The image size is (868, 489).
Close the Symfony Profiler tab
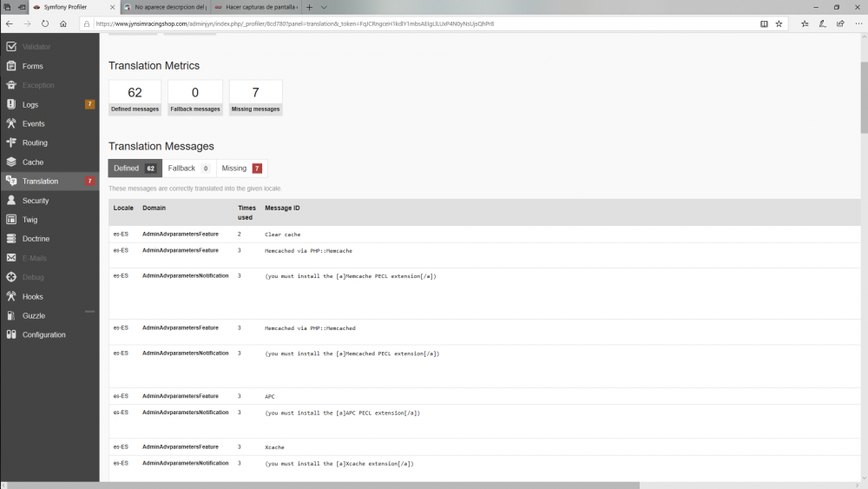coord(112,7)
